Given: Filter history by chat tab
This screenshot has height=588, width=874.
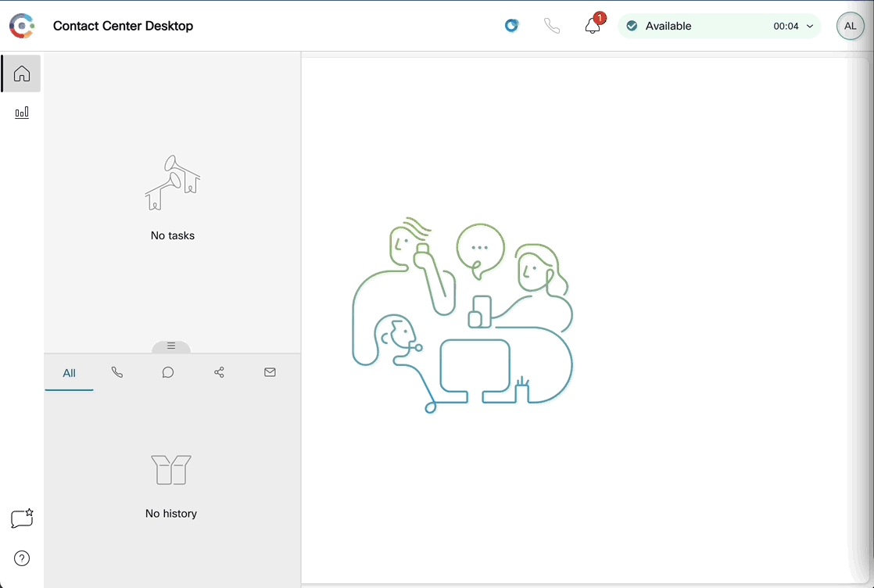Looking at the screenshot, I should tap(168, 373).
